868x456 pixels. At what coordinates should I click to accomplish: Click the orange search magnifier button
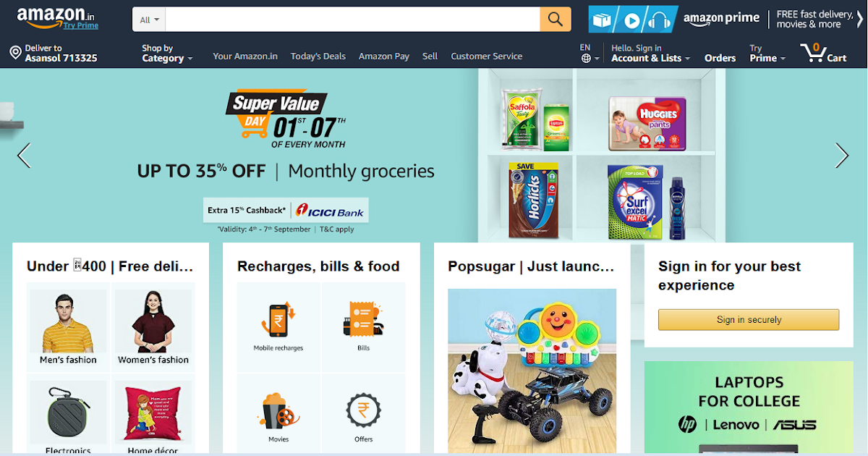pos(556,19)
